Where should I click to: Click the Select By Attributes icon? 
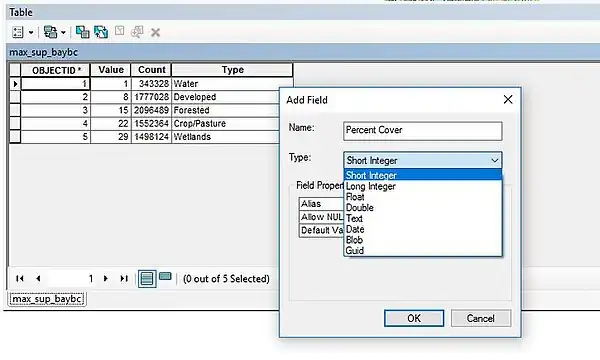coord(82,32)
